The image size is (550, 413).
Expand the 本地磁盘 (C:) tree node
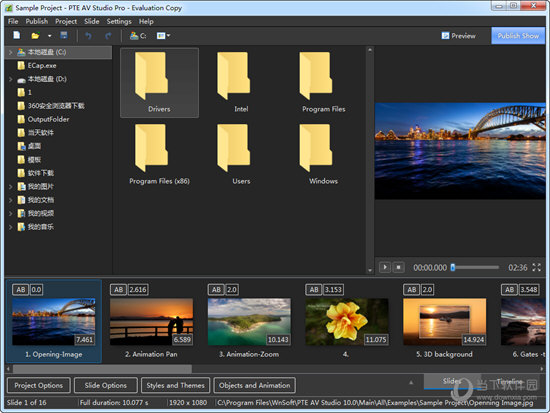click(x=11, y=52)
